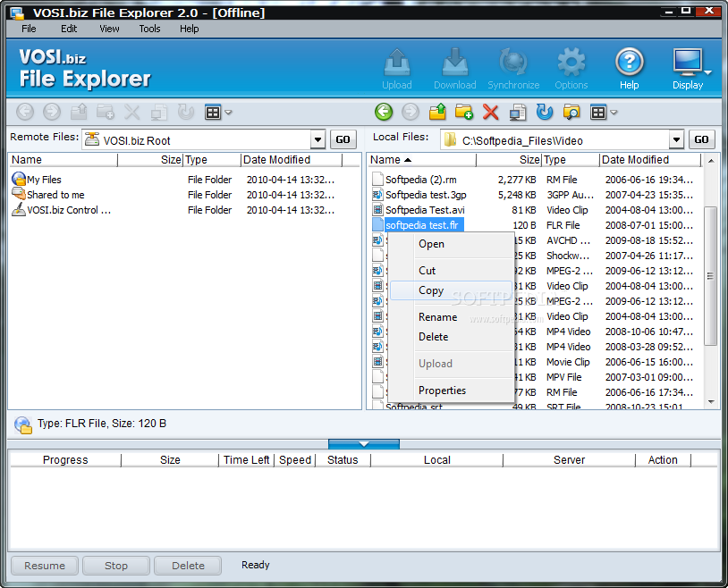The image size is (728, 588).
Task: Choose Cut in the context menu
Action: coord(451,271)
